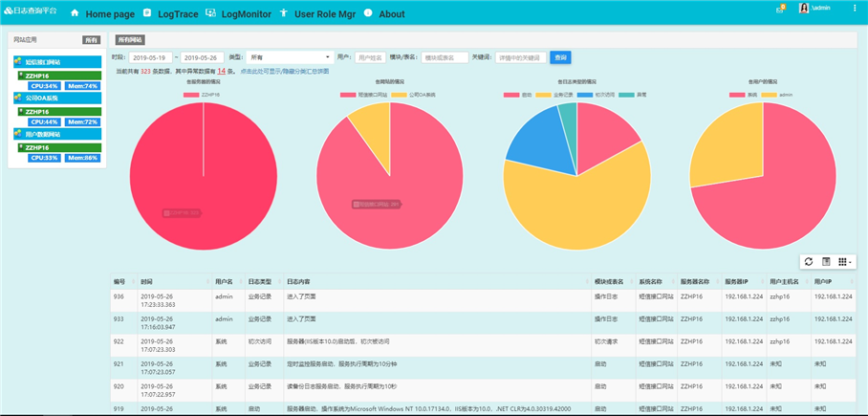This screenshot has width=868, height=416.
Task: Select 公司OA系统 in site list
Action: (57, 99)
